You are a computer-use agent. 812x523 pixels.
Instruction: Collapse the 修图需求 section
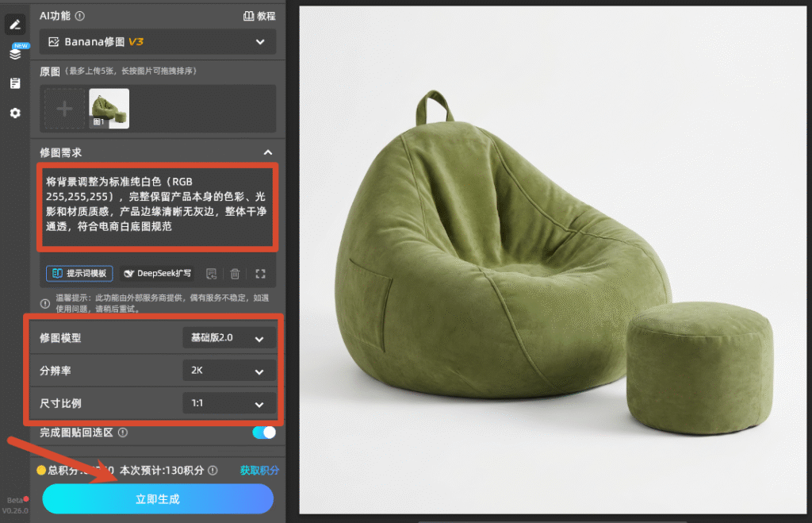[x=268, y=152]
